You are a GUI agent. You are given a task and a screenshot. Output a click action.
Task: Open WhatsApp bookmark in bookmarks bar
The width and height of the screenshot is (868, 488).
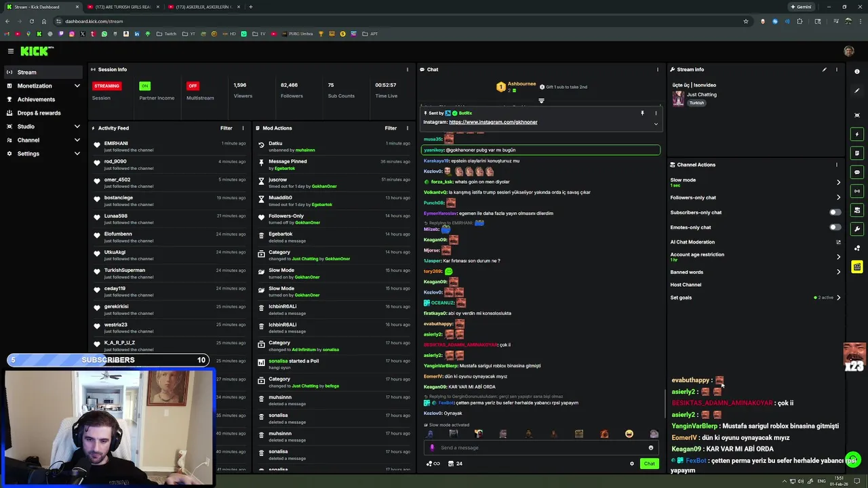[x=104, y=34]
